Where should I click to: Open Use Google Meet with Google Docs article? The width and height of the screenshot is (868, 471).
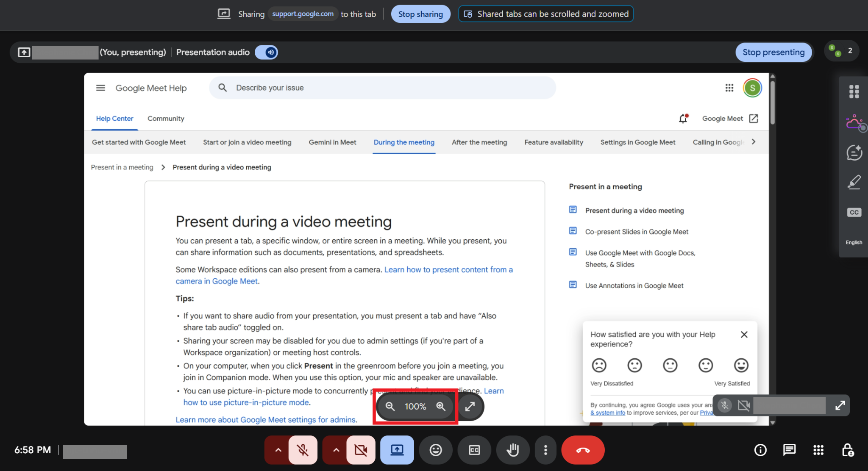click(640, 258)
